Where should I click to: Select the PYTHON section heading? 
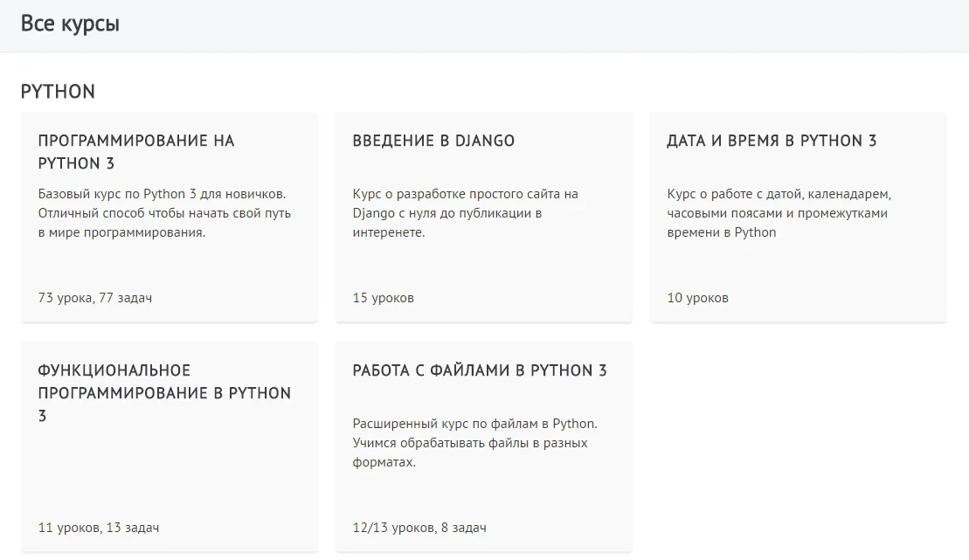coord(58,92)
